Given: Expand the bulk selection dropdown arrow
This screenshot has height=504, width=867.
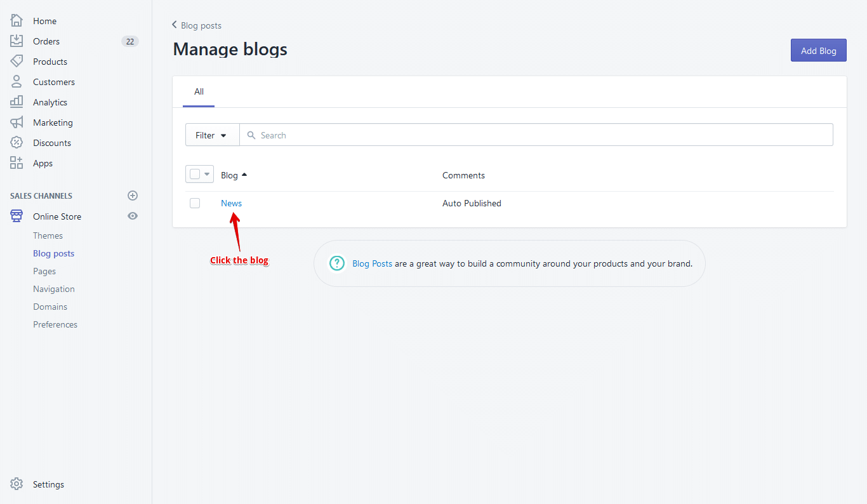Looking at the screenshot, I should point(206,173).
